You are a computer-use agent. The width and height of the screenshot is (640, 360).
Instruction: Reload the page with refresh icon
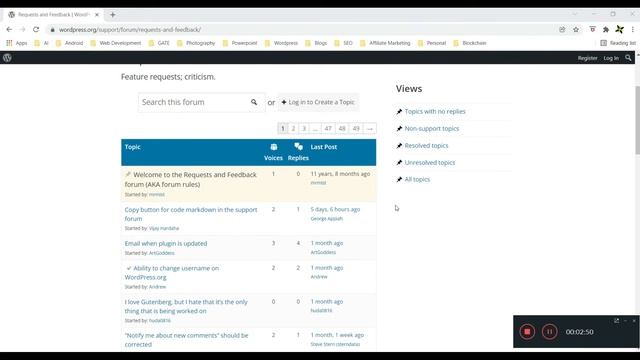[x=36, y=29]
